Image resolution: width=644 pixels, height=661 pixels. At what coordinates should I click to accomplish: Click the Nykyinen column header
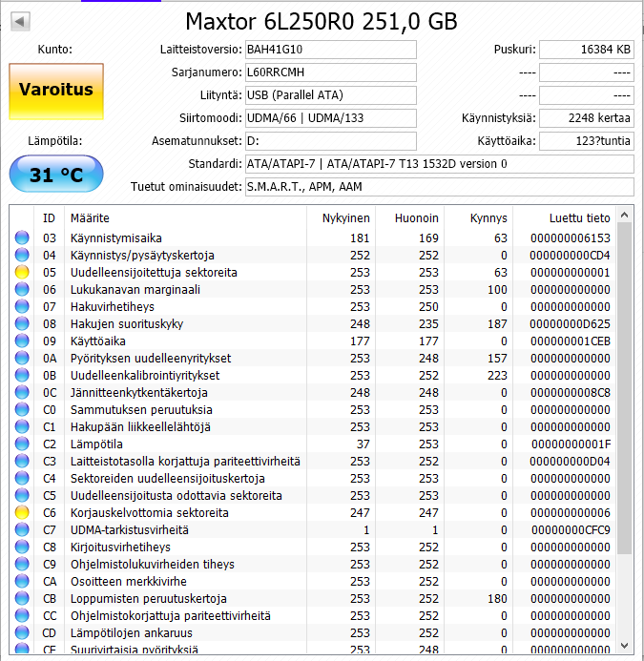point(342,217)
